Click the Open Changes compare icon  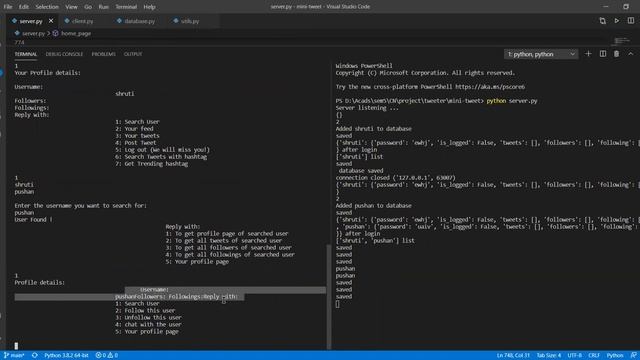[x=602, y=21]
